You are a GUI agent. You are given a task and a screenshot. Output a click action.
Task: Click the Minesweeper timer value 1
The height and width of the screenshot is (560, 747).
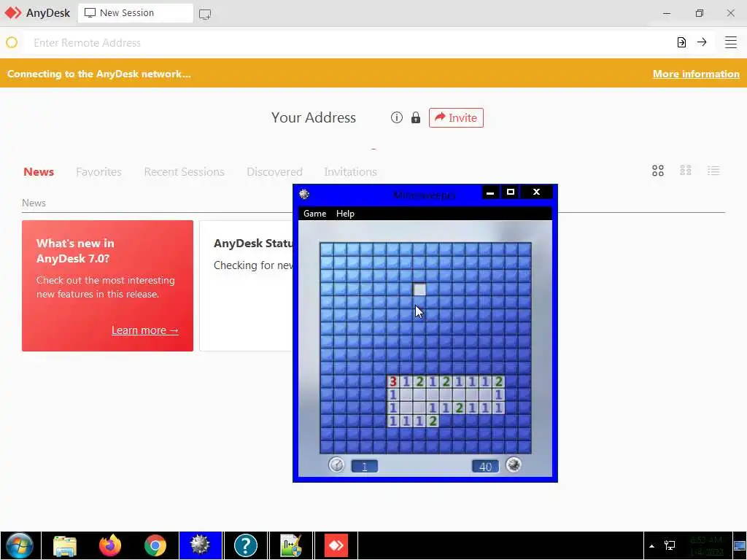[x=365, y=466]
